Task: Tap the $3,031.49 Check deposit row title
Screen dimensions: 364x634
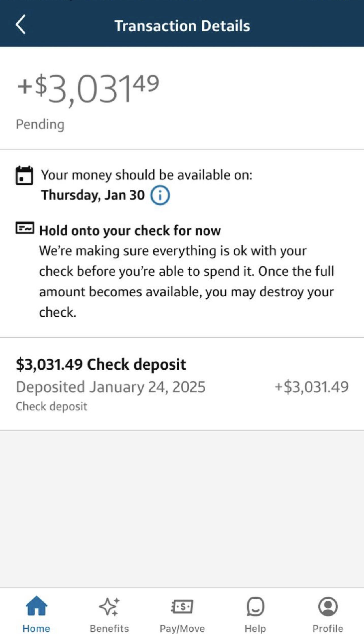Action: [x=101, y=364]
